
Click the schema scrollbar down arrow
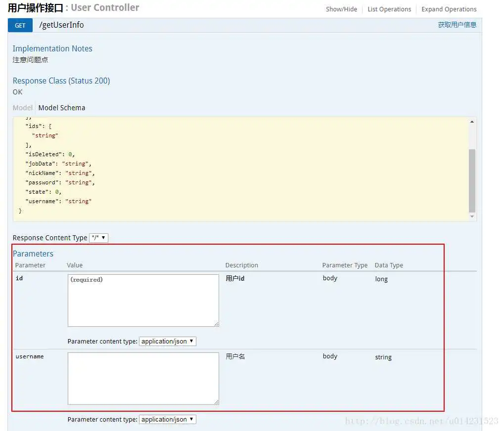tap(472, 216)
